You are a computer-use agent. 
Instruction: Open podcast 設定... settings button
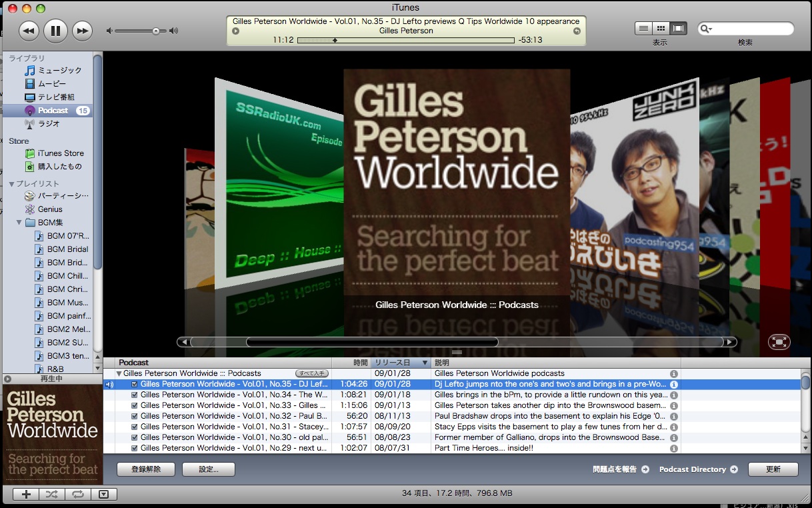209,469
